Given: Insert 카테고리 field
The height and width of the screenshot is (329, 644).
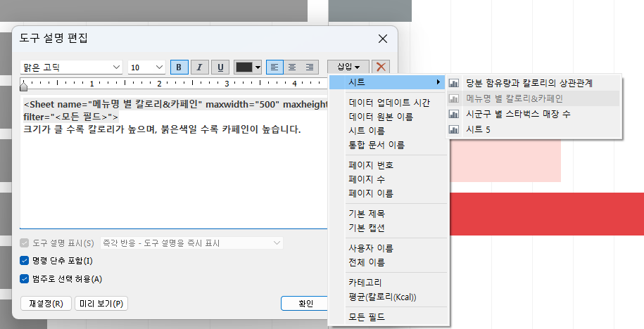Looking at the screenshot, I should (365, 283).
